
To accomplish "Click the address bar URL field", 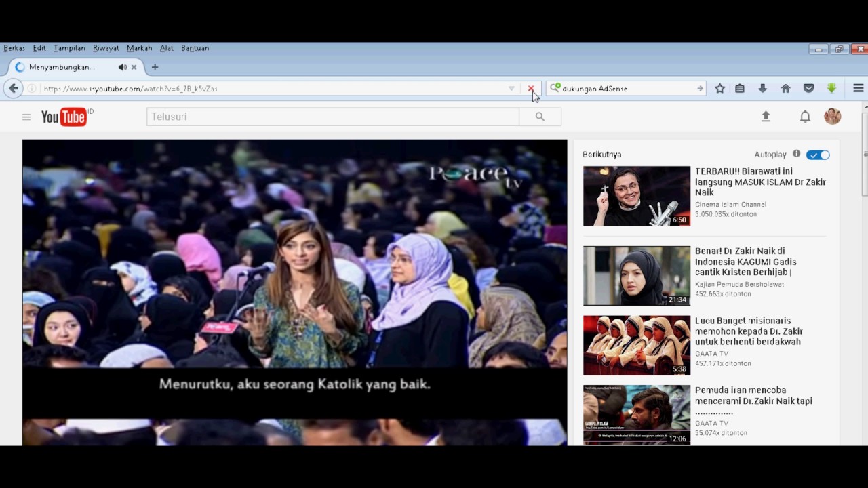I will (x=271, y=88).
